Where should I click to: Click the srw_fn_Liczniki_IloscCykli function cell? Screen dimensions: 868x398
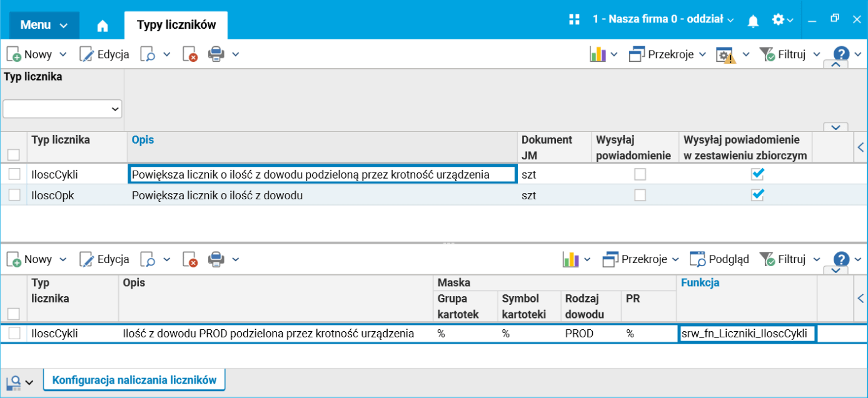(747, 334)
